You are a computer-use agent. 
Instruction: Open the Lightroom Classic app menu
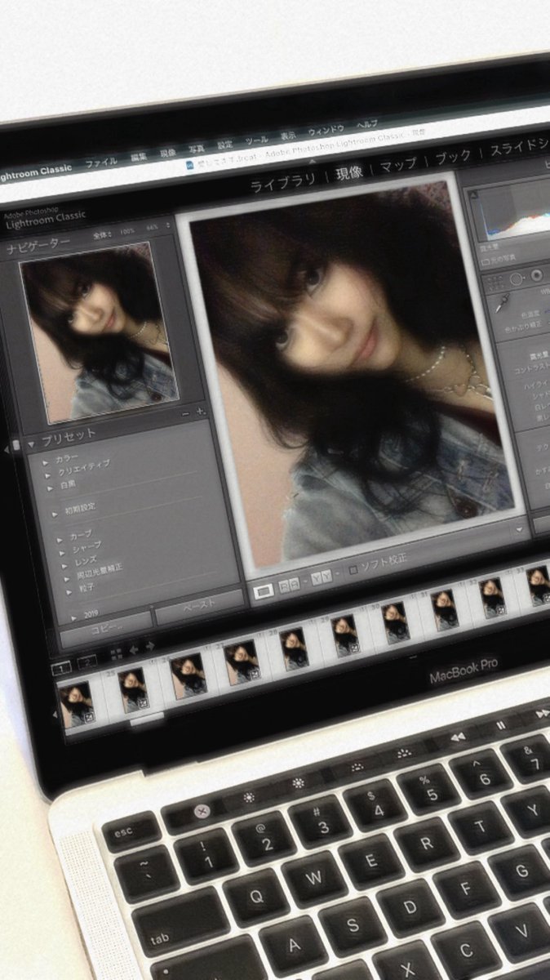point(35,171)
